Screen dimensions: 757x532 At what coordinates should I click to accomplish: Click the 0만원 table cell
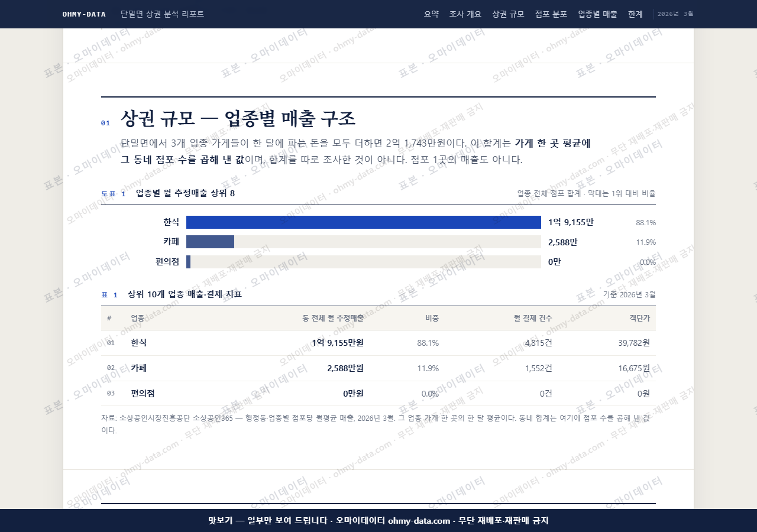(354, 394)
